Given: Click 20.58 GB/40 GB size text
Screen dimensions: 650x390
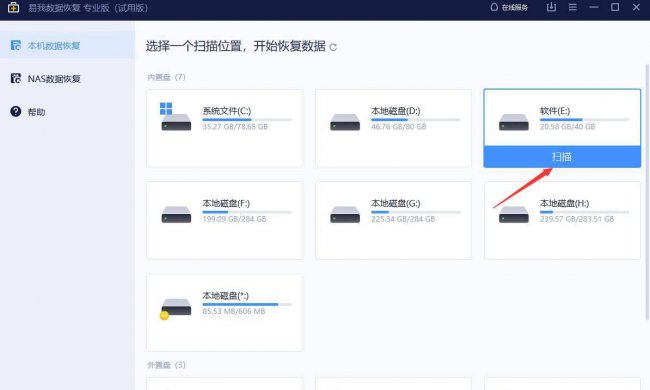Looking at the screenshot, I should point(567,126).
